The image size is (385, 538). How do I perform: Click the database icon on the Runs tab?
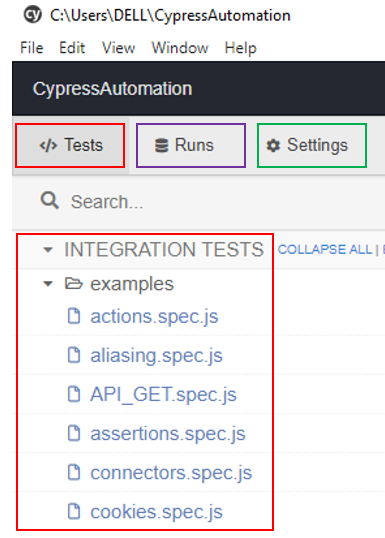coord(161,145)
